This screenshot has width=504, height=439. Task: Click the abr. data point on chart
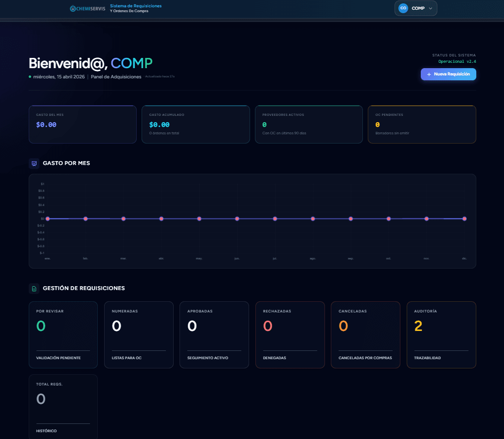click(162, 219)
